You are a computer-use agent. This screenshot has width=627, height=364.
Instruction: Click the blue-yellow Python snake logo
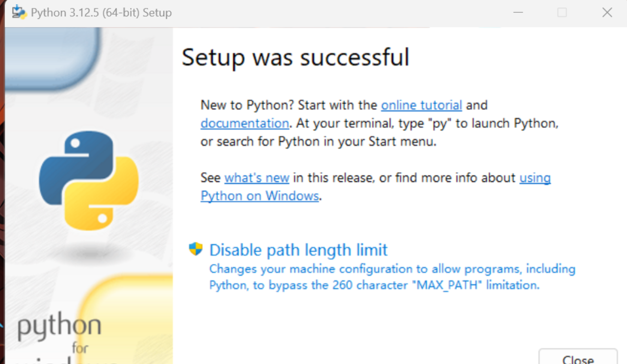point(89,180)
